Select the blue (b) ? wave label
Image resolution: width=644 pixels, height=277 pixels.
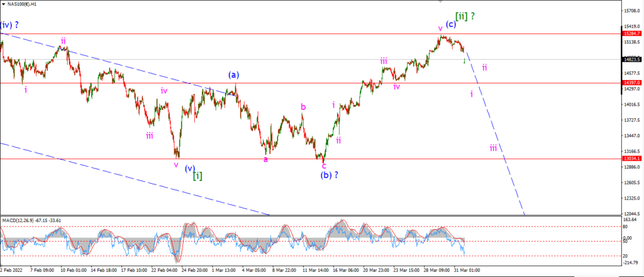coord(330,174)
